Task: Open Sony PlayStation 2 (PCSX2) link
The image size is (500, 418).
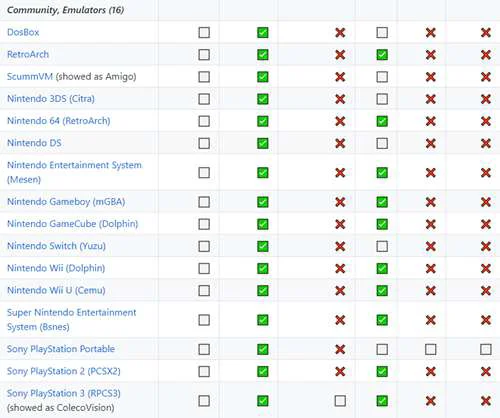Action: 64,371
